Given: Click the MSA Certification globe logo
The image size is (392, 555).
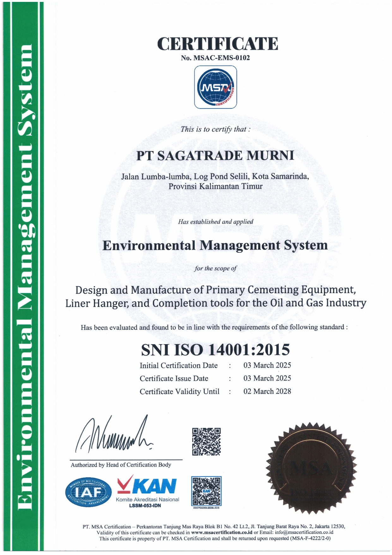Looking at the screenshot, I should point(215,87).
